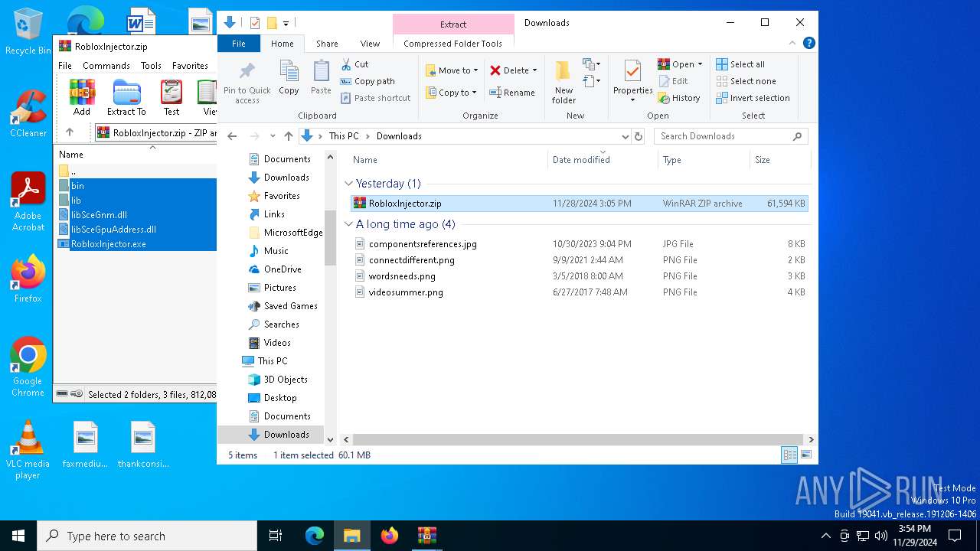Click Edit in the Open group
The height and width of the screenshot is (551, 980).
click(673, 81)
